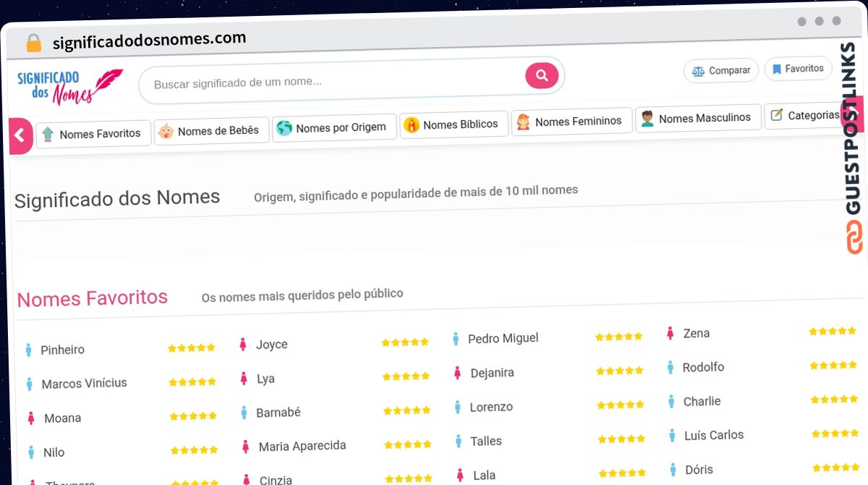Click the baby face icon on Nomes de Bebês
Image resolution: width=868 pixels, height=485 pixels.
click(x=166, y=132)
